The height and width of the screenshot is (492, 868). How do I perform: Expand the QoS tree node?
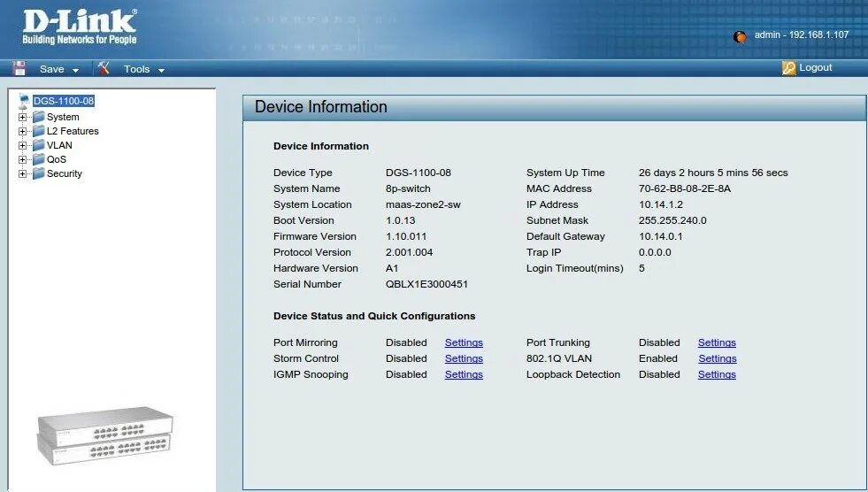[x=22, y=160]
